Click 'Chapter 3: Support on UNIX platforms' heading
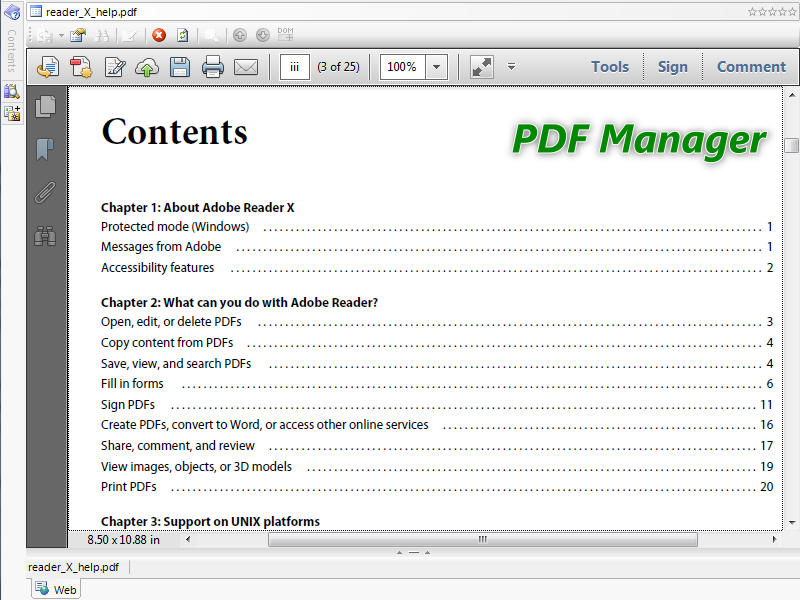800x600 pixels. (x=210, y=521)
